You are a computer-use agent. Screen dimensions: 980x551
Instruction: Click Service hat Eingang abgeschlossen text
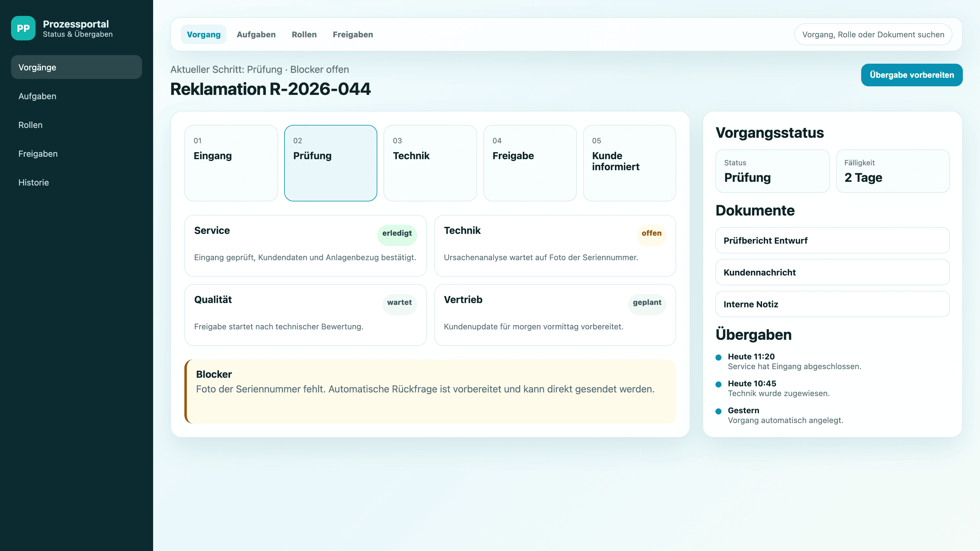click(794, 367)
